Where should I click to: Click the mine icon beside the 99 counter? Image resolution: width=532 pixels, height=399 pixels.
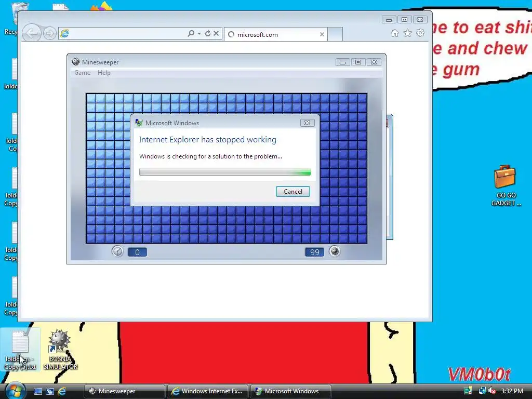pyautogui.click(x=335, y=251)
